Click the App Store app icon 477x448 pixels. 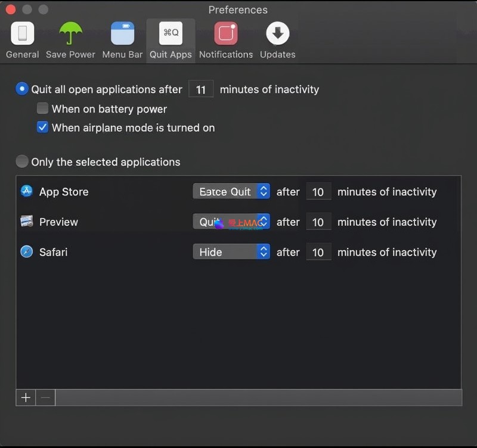click(x=26, y=191)
